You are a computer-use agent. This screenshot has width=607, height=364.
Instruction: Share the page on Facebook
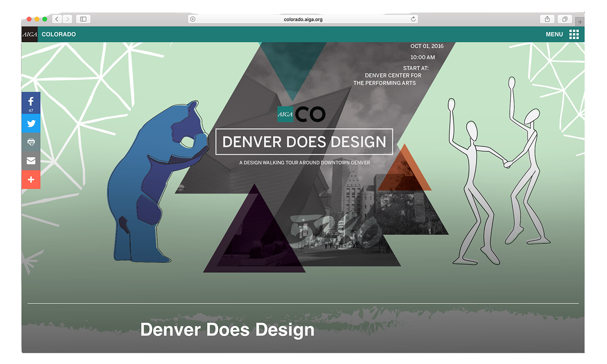click(x=31, y=103)
